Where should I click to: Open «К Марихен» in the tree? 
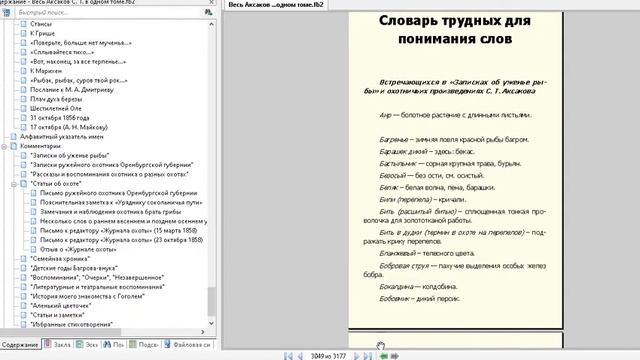click(46, 71)
